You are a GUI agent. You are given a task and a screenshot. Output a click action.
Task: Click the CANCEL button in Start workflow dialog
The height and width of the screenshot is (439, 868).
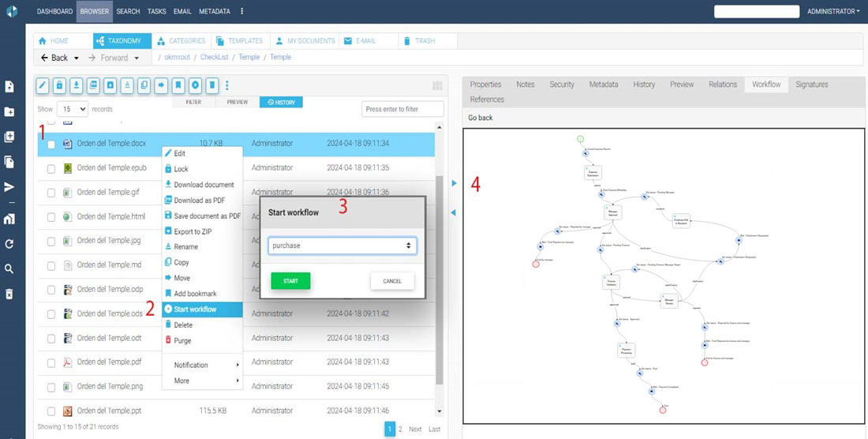point(392,281)
